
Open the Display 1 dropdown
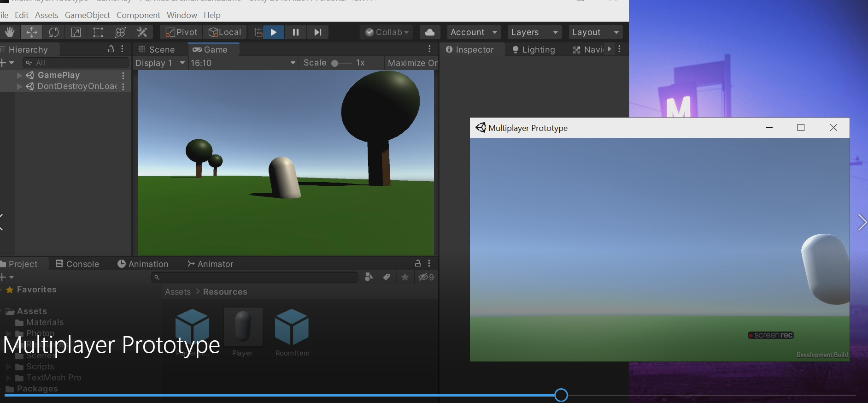[160, 63]
